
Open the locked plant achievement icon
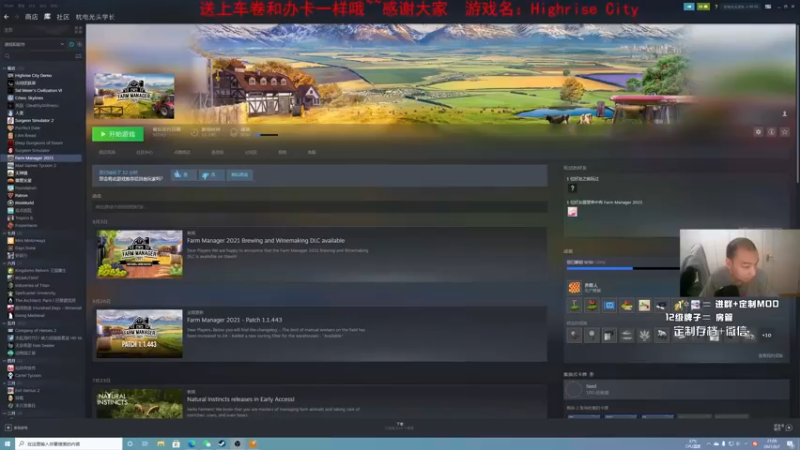644,335
